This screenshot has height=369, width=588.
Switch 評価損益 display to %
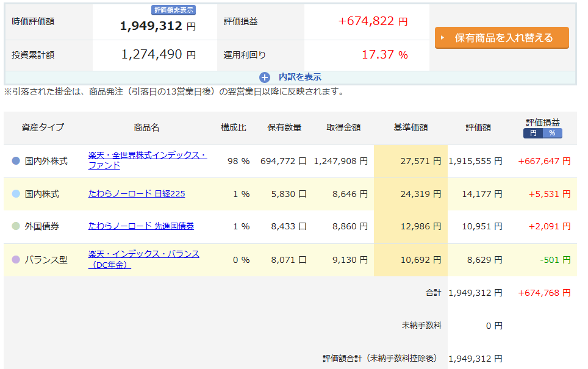(x=552, y=133)
